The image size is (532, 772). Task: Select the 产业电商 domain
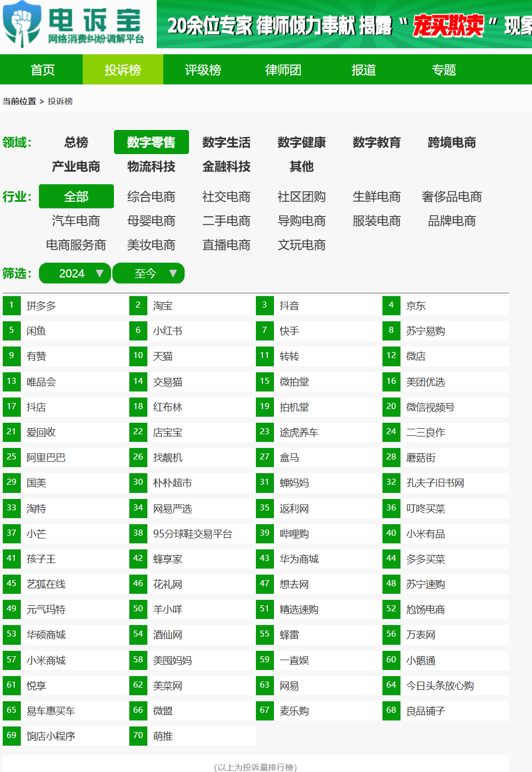point(76,167)
